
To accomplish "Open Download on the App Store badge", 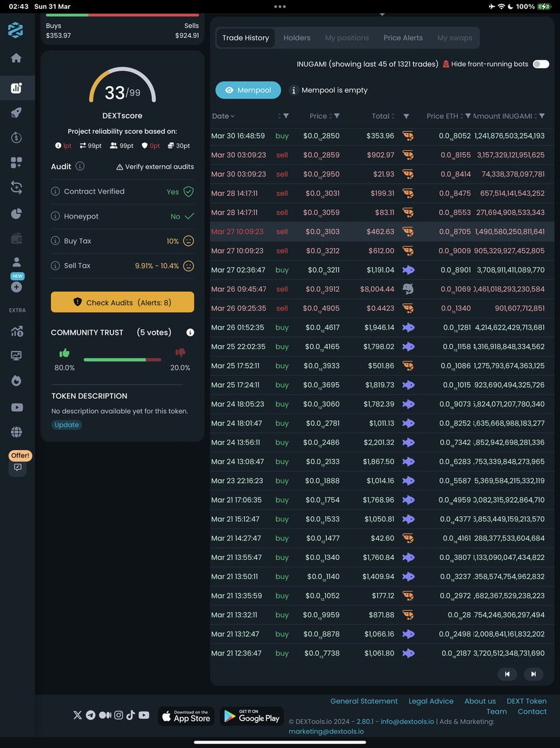I will pos(186,716).
